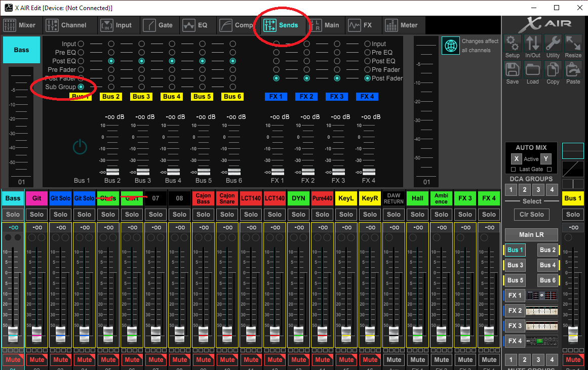
Task: Select the Cajon Snare channel label
Action: pyautogui.click(x=227, y=198)
